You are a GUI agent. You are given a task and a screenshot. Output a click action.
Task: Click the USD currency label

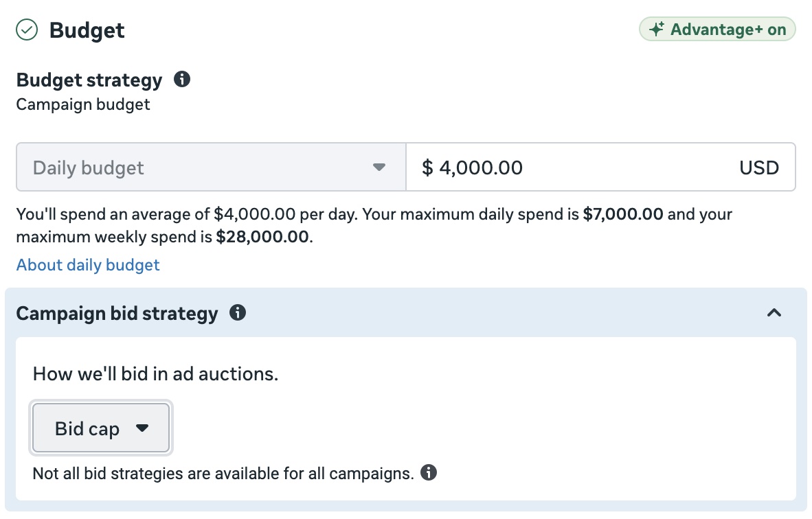[758, 167]
